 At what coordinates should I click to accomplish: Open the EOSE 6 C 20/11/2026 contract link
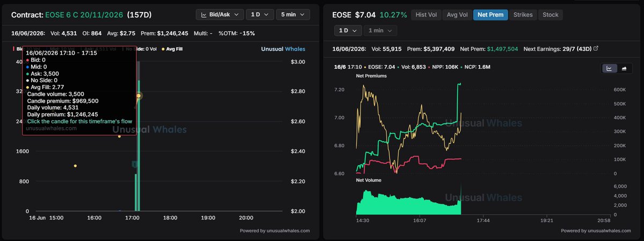click(x=83, y=15)
